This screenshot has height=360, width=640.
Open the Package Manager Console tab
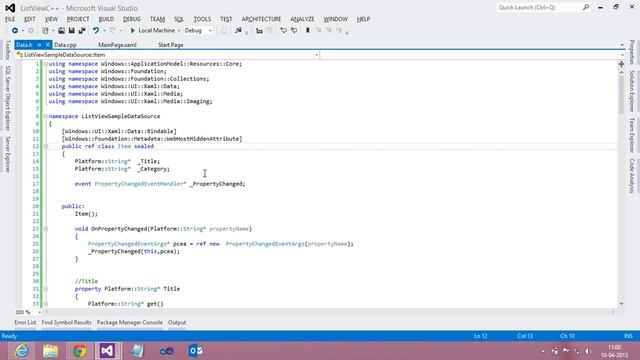pyautogui.click(x=130, y=322)
